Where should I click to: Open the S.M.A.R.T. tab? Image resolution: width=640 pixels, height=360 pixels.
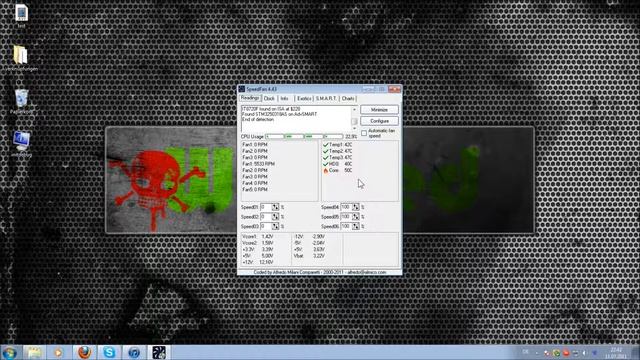point(326,99)
